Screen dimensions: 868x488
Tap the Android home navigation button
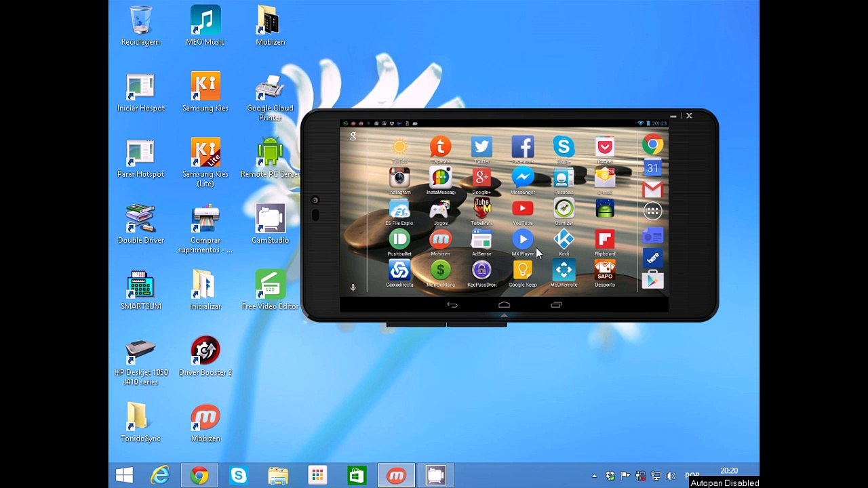[x=504, y=305]
